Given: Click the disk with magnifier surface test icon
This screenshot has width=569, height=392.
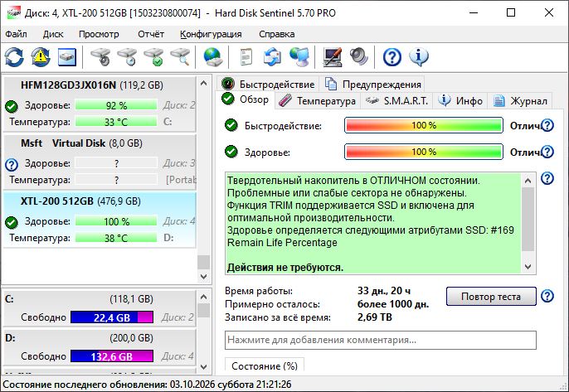Looking at the screenshot, I should 180,57.
